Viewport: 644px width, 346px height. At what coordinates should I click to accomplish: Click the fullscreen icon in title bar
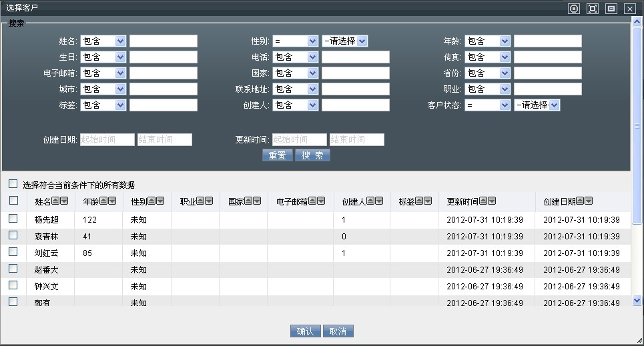click(592, 9)
